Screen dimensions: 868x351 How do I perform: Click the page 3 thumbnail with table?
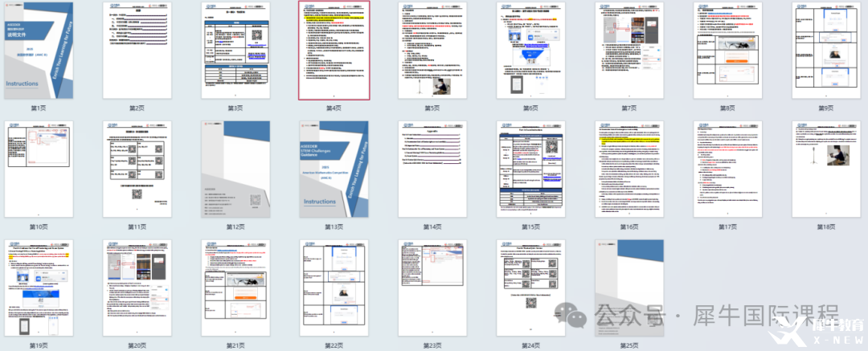pyautogui.click(x=235, y=49)
